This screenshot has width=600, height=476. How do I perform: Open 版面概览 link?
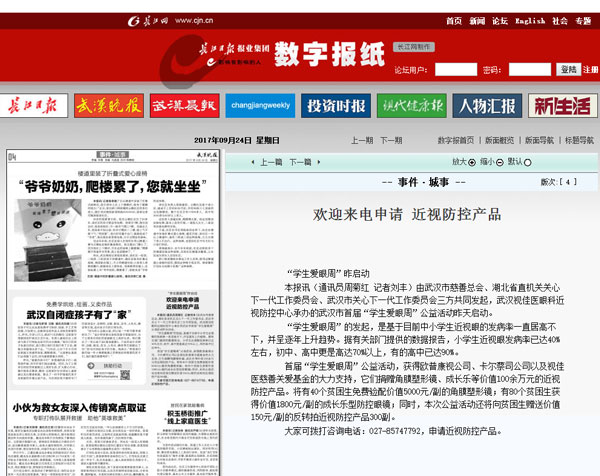click(499, 140)
